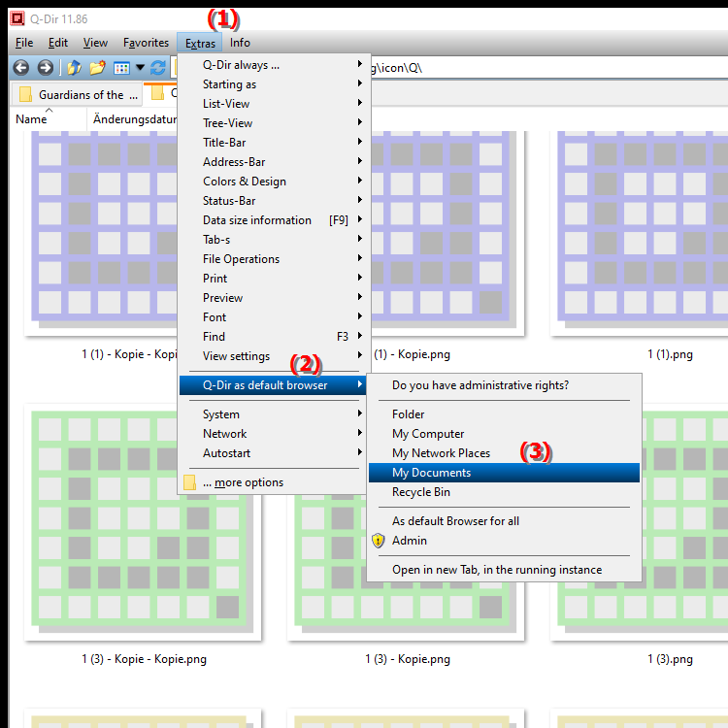Open the View menu
728x728 pixels.
tap(95, 43)
